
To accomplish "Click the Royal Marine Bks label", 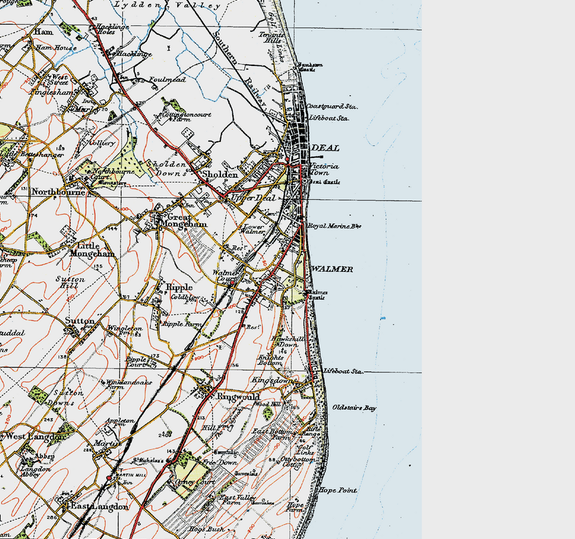I will tap(335, 226).
